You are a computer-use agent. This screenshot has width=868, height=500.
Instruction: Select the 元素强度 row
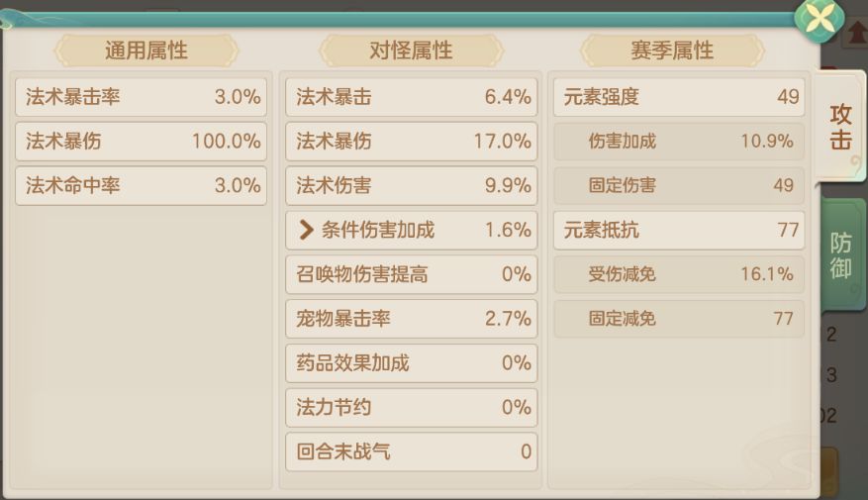(679, 97)
